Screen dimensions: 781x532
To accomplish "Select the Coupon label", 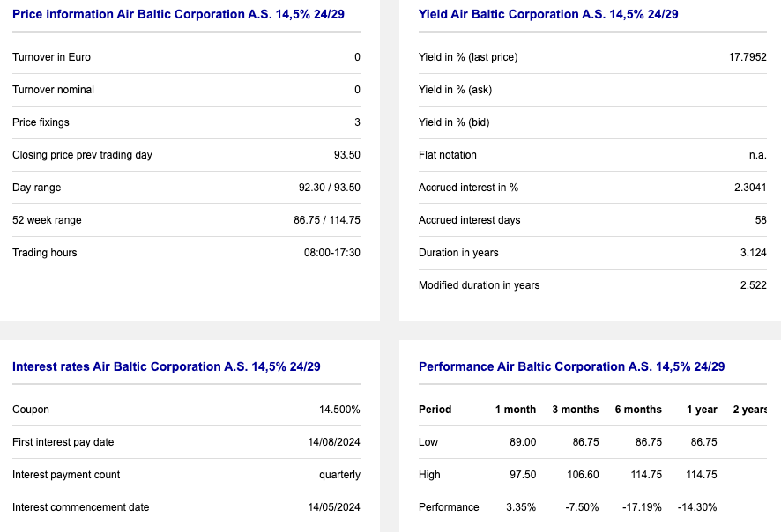I will (31, 410).
